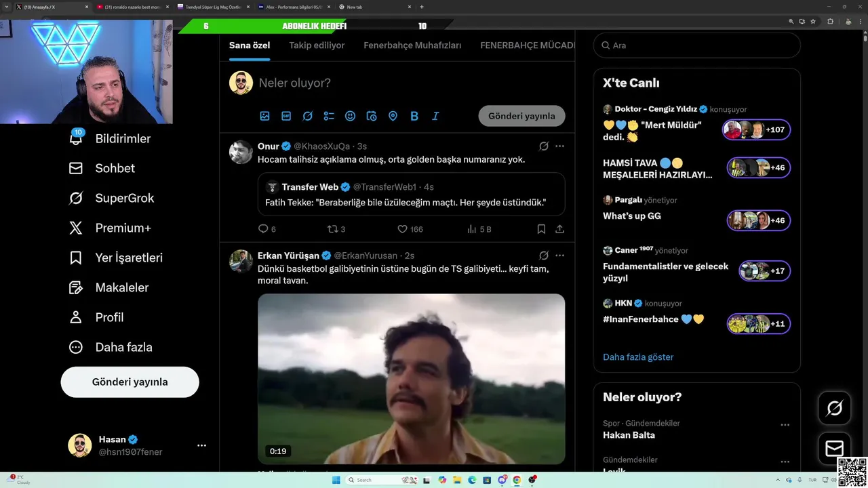Open the emoji picker in composer
The width and height of the screenshot is (868, 488).
pos(350,116)
